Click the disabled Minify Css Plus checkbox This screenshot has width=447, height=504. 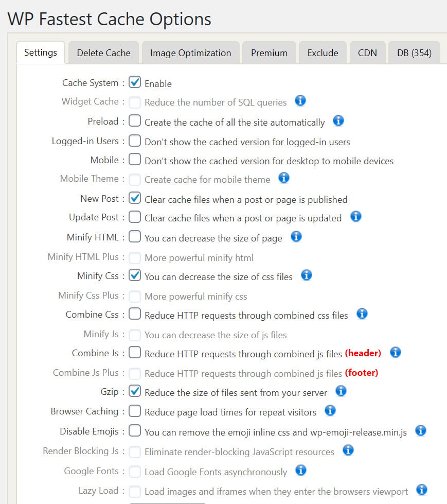coord(135,296)
